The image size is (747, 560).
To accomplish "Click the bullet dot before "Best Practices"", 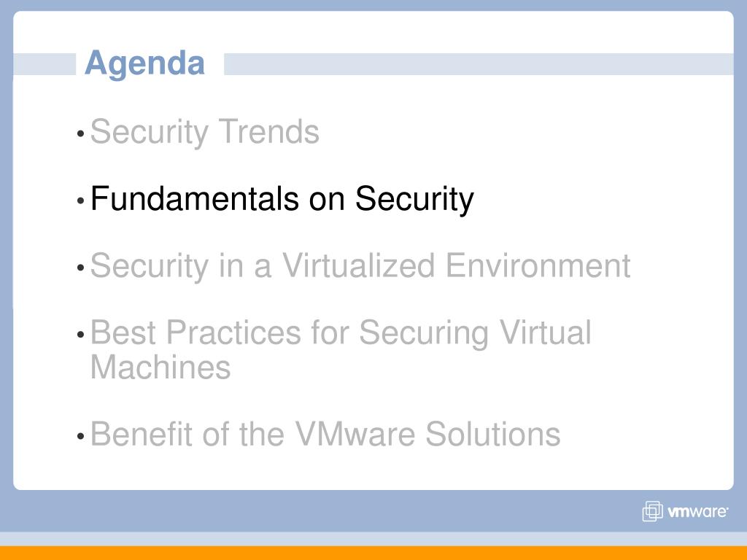I will point(80,335).
